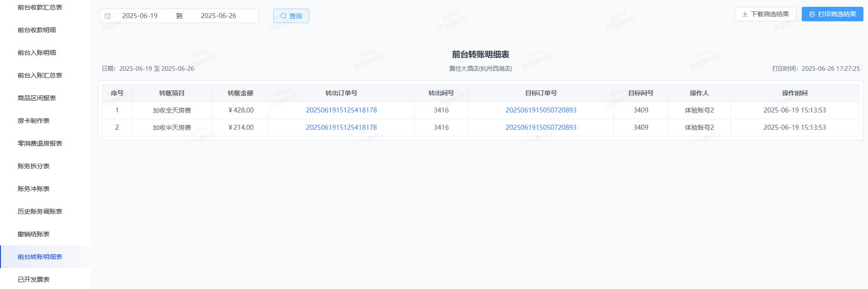Go to 前台入账明细 report
This screenshot has height=289, width=868.
[37, 53]
